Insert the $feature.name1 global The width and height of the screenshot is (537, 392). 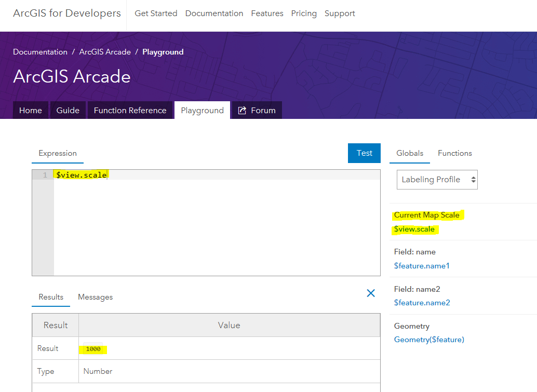click(422, 266)
